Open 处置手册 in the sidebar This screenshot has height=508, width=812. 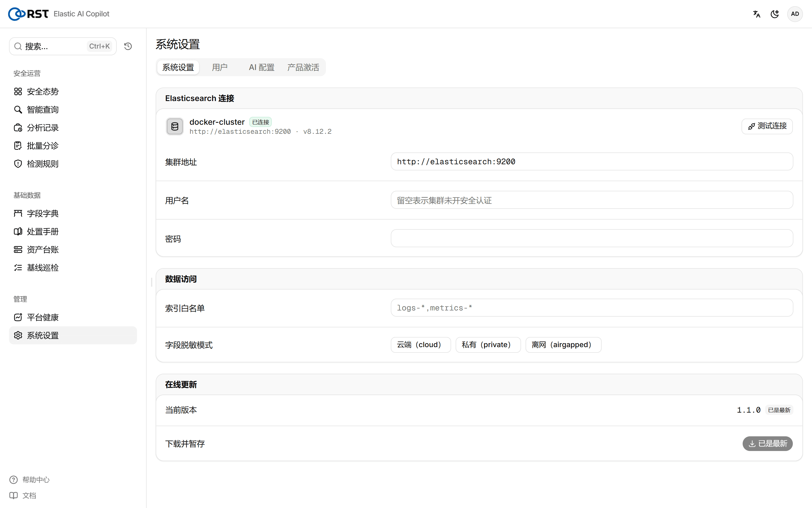pos(73,231)
